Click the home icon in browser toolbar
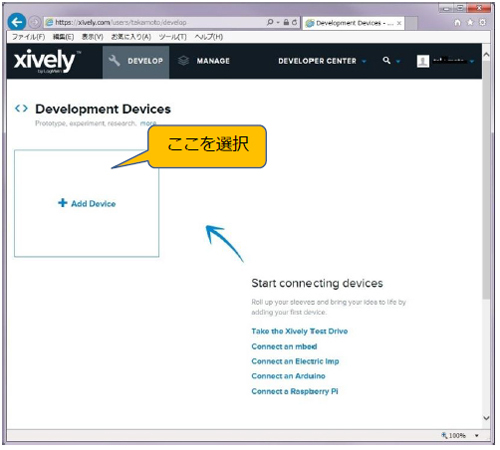The image size is (500, 450). (x=457, y=22)
